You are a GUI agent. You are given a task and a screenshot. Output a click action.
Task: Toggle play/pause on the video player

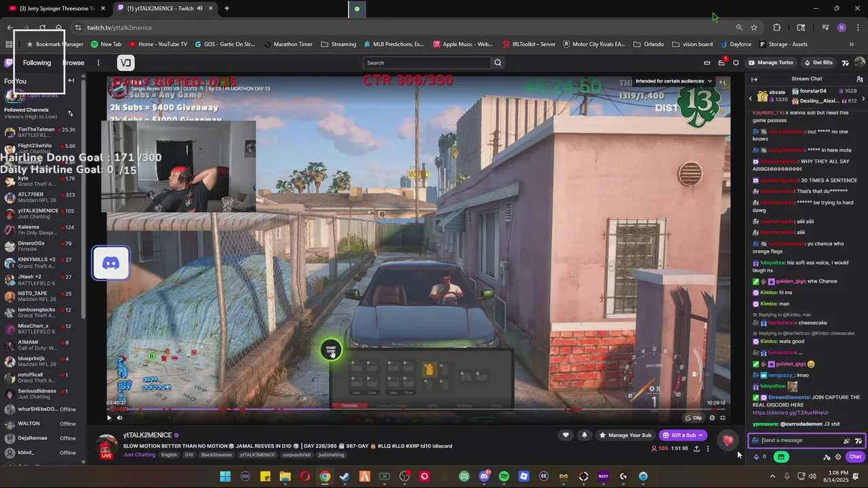click(109, 418)
